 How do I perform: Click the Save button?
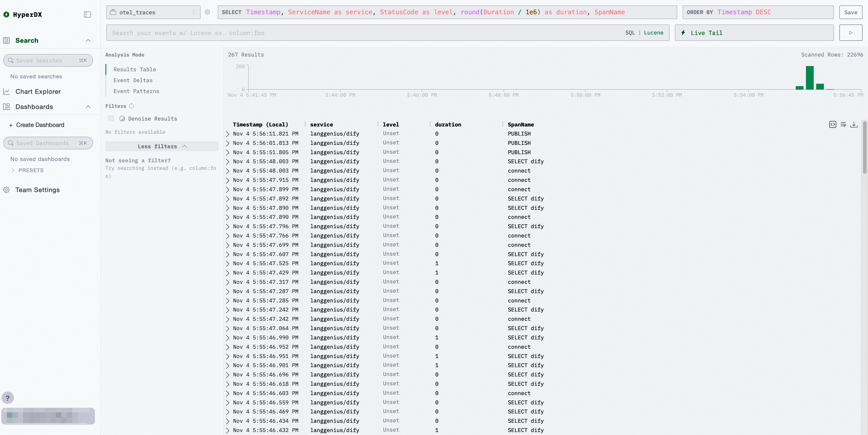pos(851,12)
